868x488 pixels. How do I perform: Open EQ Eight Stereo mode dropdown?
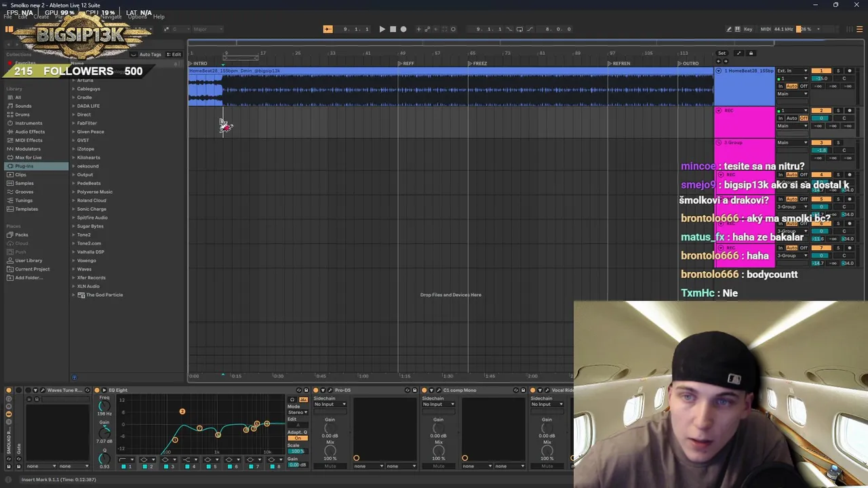297,412
